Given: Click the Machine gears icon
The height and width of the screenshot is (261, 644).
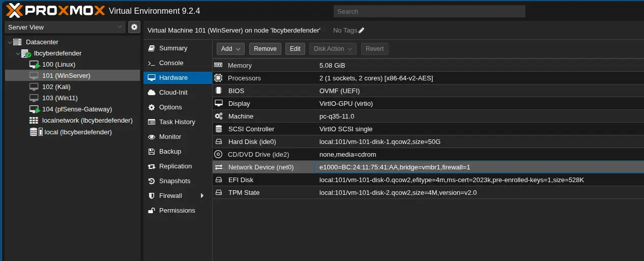Looking at the screenshot, I should (219, 116).
